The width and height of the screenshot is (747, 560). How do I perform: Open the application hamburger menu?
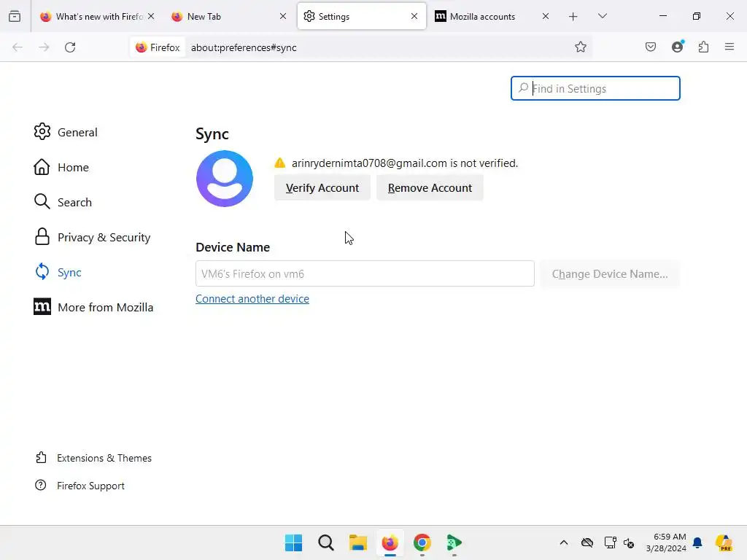pos(729,47)
